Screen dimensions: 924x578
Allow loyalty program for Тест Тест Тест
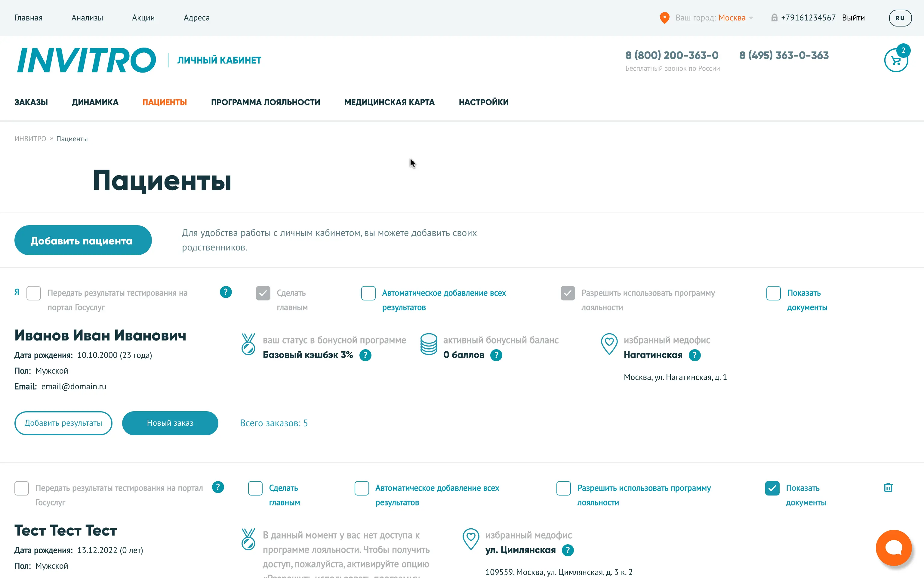tap(564, 488)
